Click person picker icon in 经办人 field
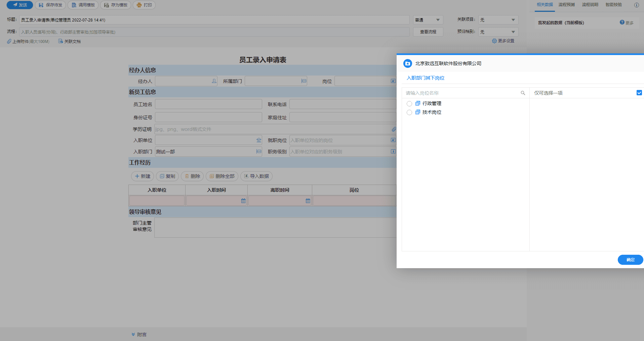 [214, 81]
